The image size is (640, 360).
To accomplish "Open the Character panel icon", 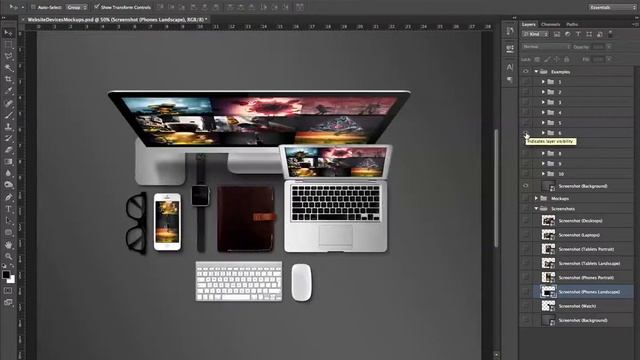I will [x=510, y=67].
